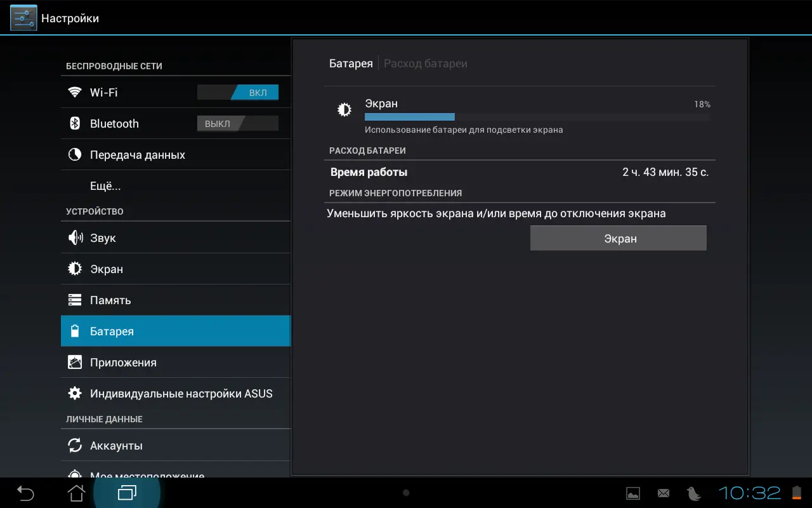The height and width of the screenshot is (508, 812).
Task: Click the Экран 18% usage bar
Action: pyautogui.click(x=537, y=117)
